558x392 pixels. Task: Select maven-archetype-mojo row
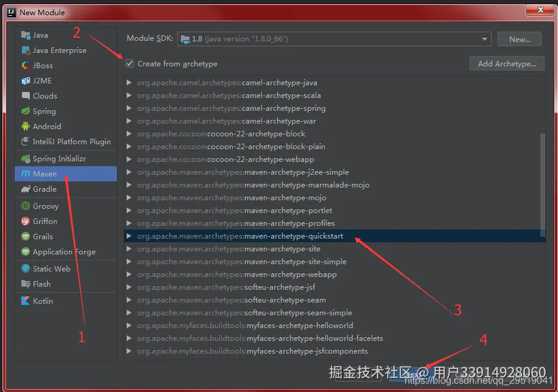334,198
